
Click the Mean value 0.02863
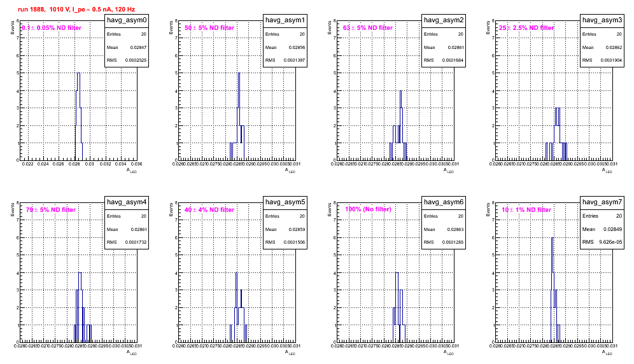click(x=456, y=230)
